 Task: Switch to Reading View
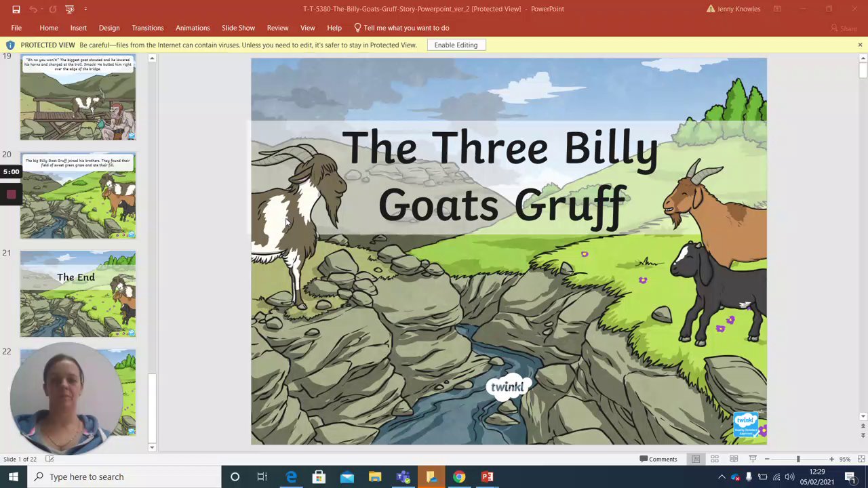click(734, 459)
